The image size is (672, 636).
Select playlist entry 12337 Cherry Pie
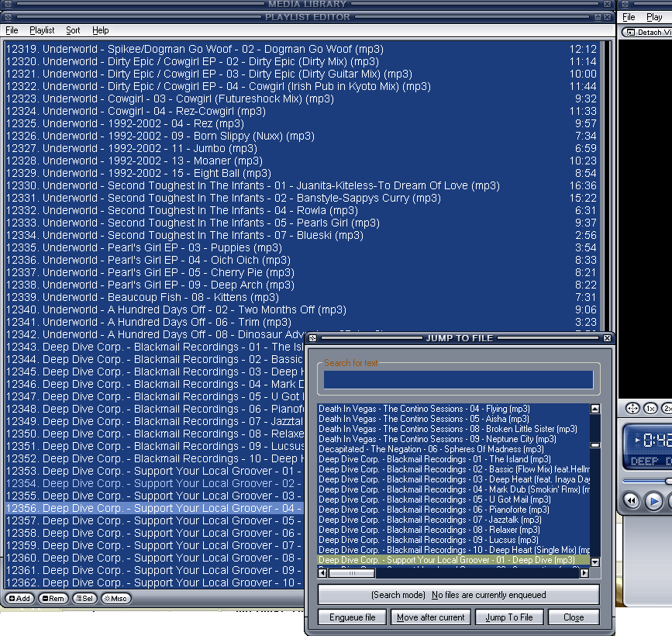[302, 272]
